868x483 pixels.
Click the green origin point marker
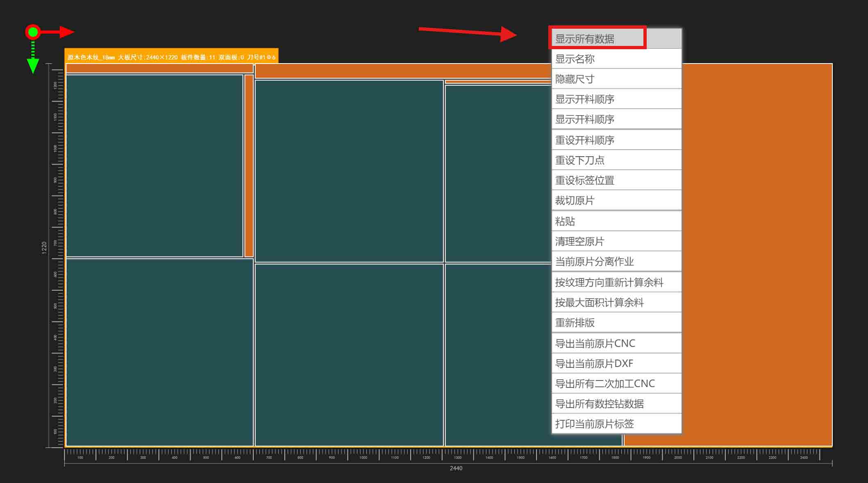point(33,32)
